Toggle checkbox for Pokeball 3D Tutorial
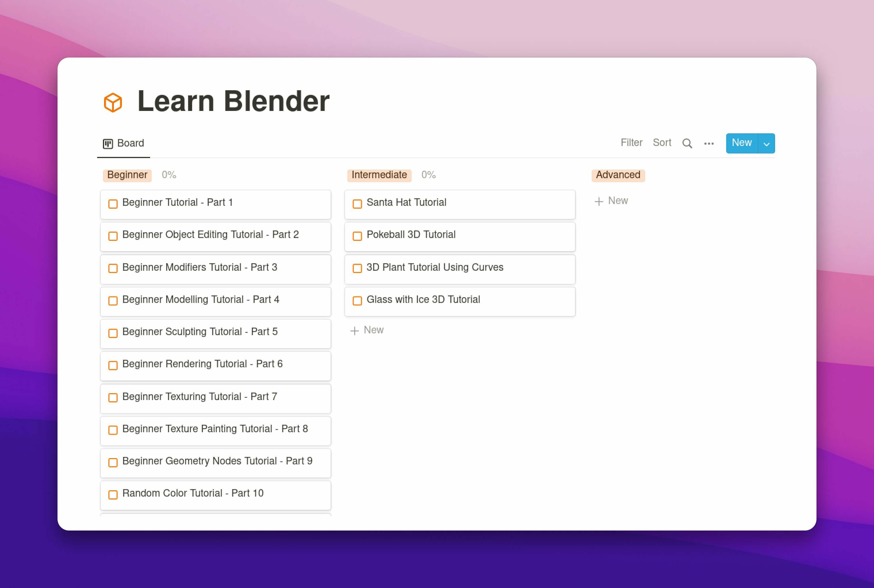The height and width of the screenshot is (588, 874). point(357,235)
